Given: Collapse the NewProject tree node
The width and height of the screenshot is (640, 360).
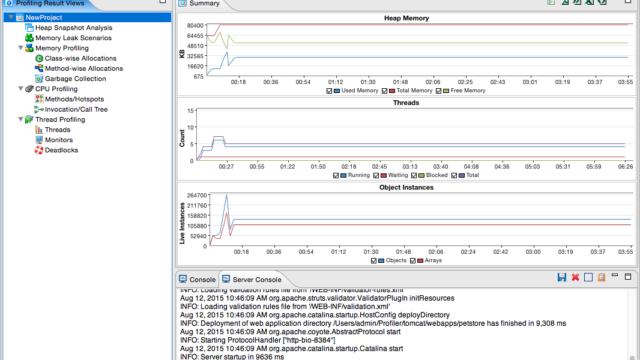Looking at the screenshot, I should [x=11, y=17].
